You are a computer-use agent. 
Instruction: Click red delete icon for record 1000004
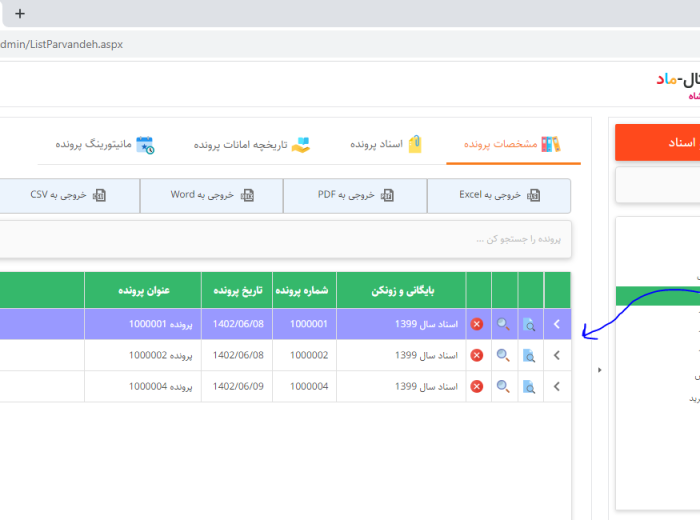coord(477,386)
